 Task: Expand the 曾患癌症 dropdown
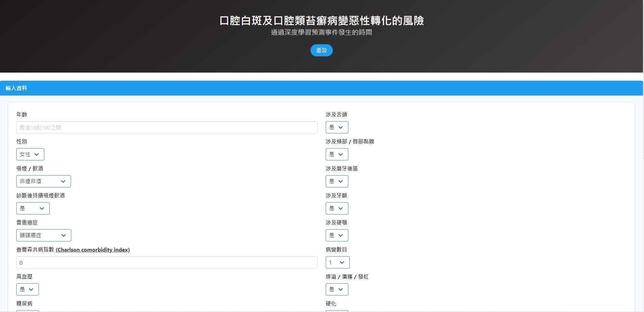pyautogui.click(x=44, y=235)
